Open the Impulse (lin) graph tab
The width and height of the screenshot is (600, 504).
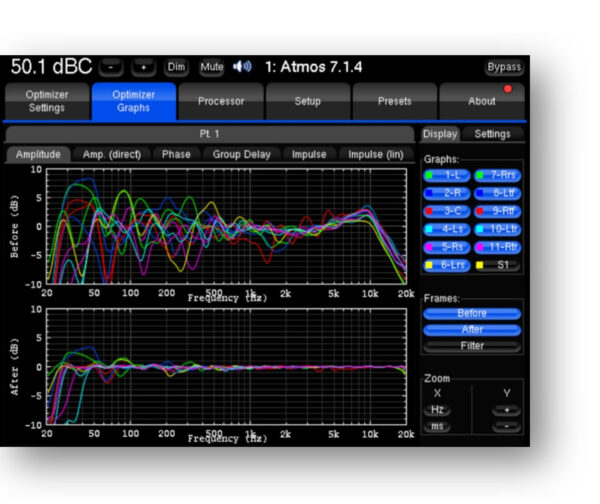point(376,154)
